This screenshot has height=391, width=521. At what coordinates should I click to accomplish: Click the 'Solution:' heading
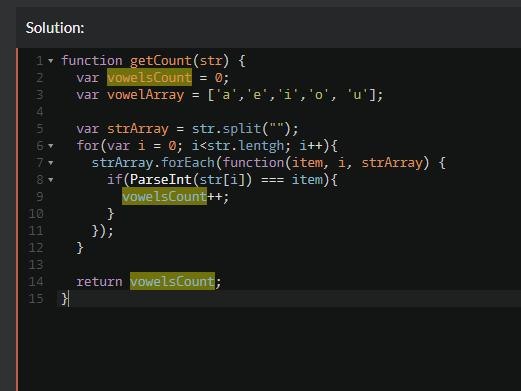[55, 28]
